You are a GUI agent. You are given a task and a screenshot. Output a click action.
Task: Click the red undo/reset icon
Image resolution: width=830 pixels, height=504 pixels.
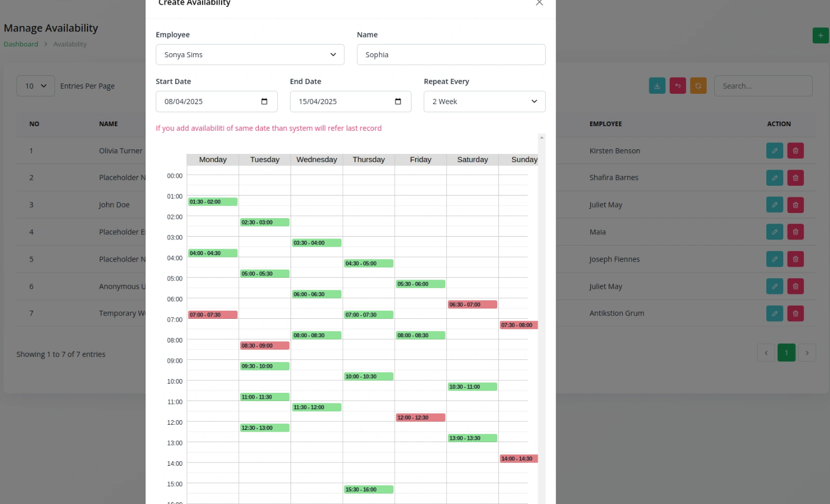[678, 86]
